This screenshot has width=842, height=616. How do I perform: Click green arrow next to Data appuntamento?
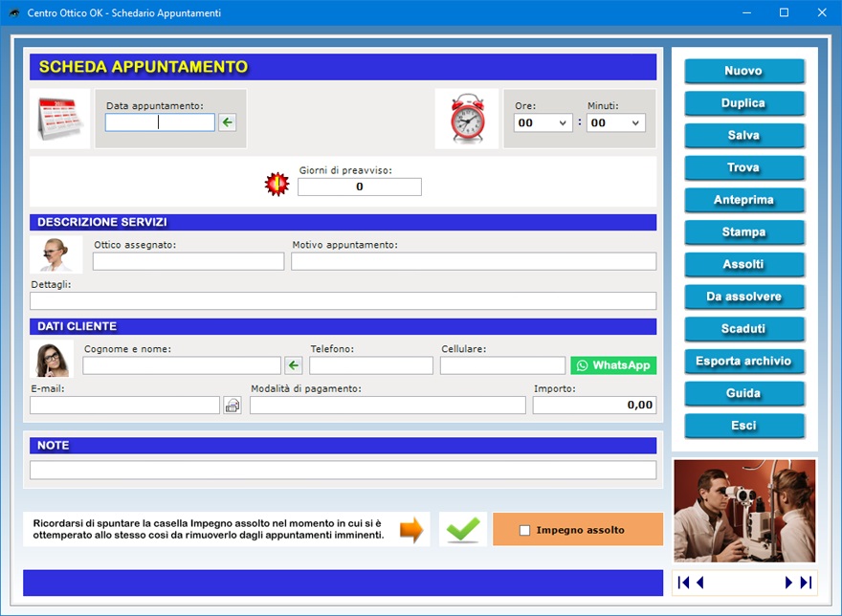(227, 122)
